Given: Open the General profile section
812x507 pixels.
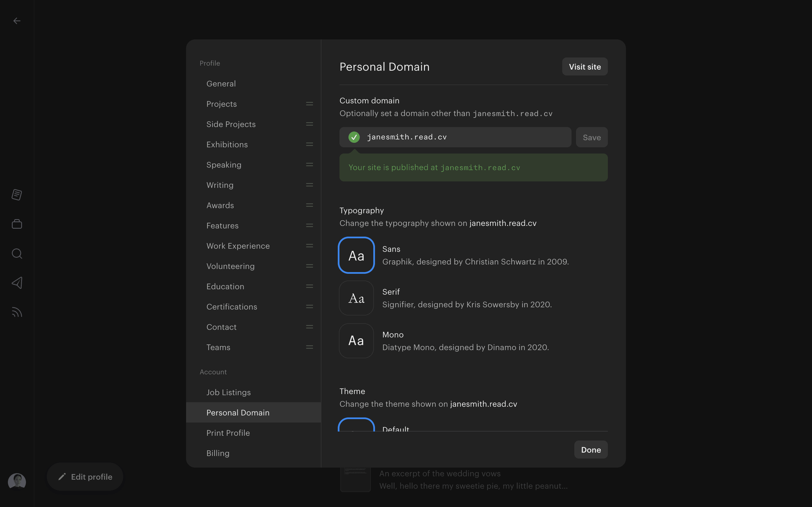Looking at the screenshot, I should [221, 83].
